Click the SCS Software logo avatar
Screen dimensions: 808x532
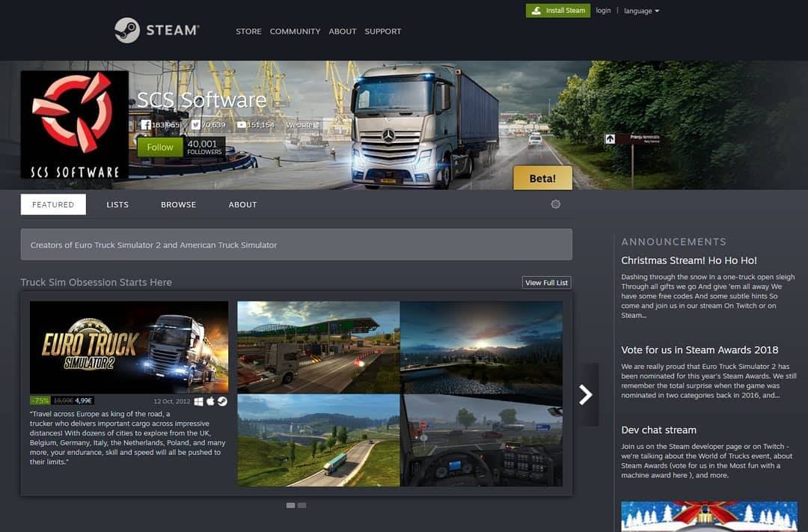coord(74,125)
